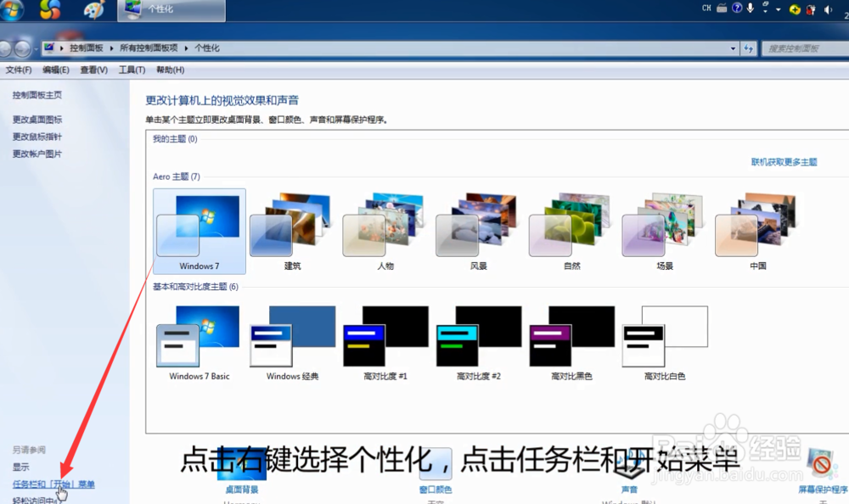Expand the arrow after 所有控制面板项 breadcrumb
Screen dimensions: 849x504
pyautogui.click(x=186, y=48)
